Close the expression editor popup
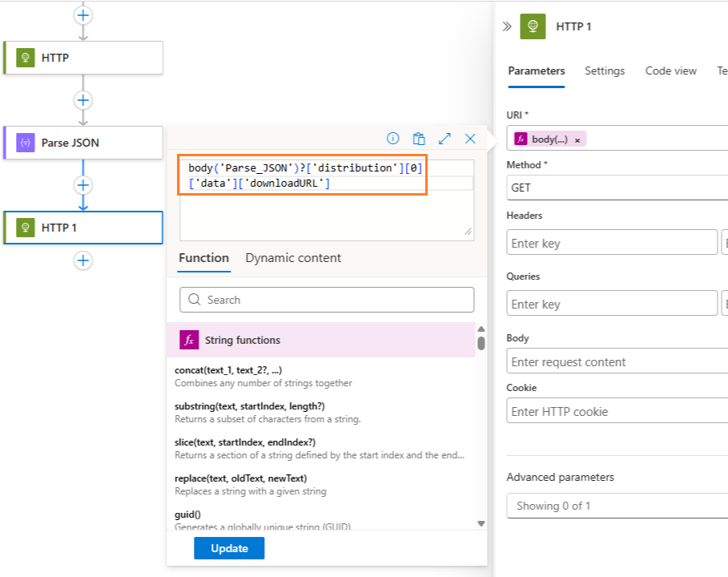Image resolution: width=728 pixels, height=577 pixels. (470, 139)
